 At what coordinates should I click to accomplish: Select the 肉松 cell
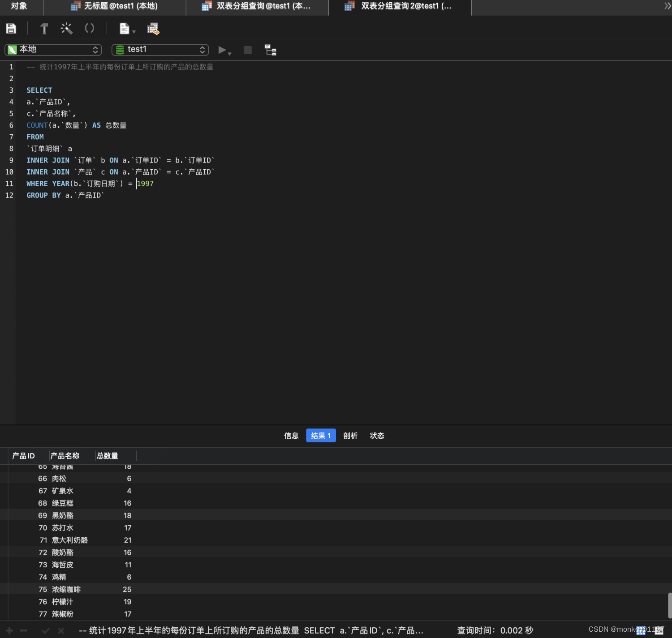(59, 479)
